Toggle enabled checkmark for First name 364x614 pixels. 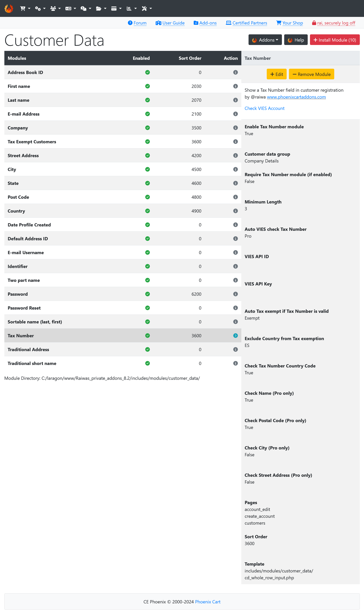[x=147, y=86]
